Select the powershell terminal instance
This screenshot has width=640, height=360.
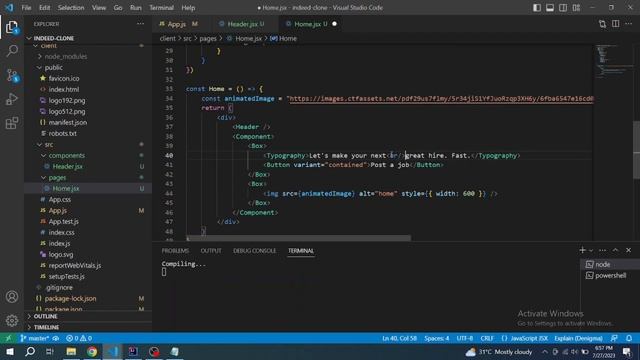click(610, 276)
